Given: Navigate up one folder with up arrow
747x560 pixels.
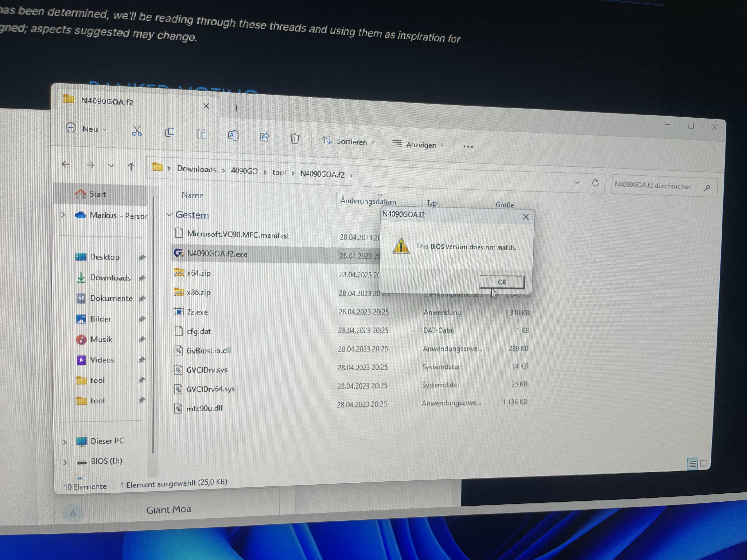Looking at the screenshot, I should tap(131, 166).
